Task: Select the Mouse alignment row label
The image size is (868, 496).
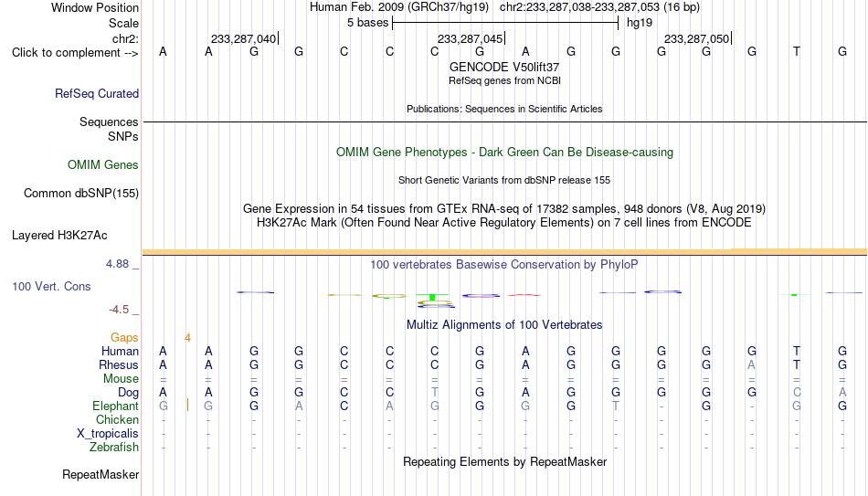Action: click(x=121, y=379)
